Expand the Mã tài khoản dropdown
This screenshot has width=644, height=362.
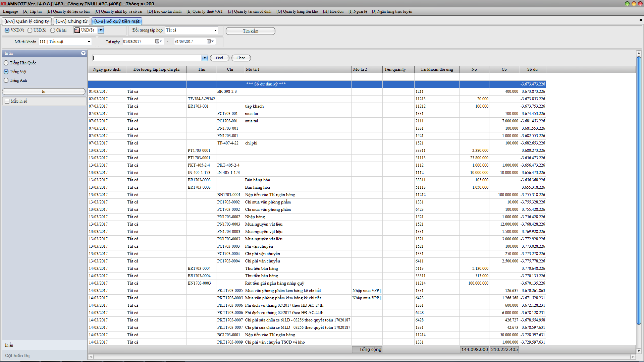[89, 42]
